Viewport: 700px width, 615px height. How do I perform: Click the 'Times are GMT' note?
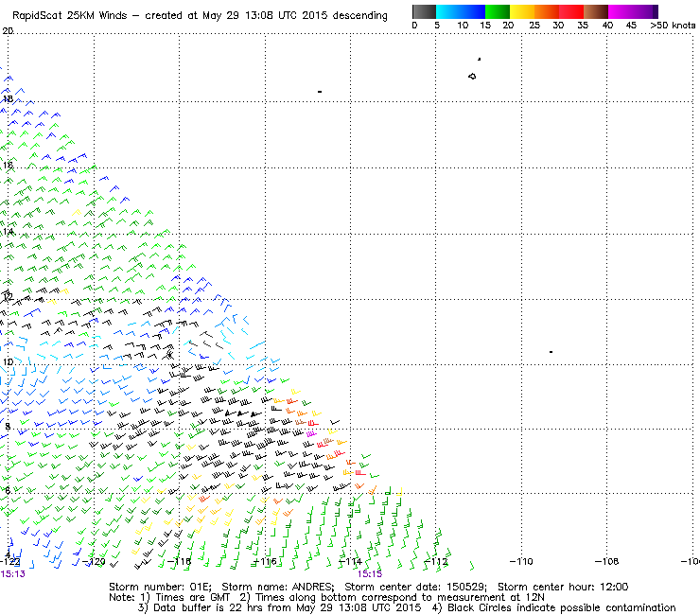pyautogui.click(x=193, y=597)
